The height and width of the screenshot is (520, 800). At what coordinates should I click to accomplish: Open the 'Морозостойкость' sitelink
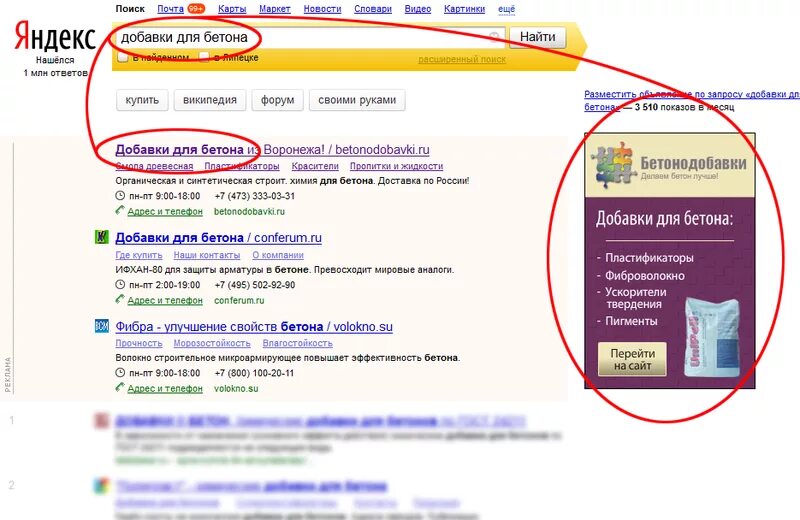(212, 343)
